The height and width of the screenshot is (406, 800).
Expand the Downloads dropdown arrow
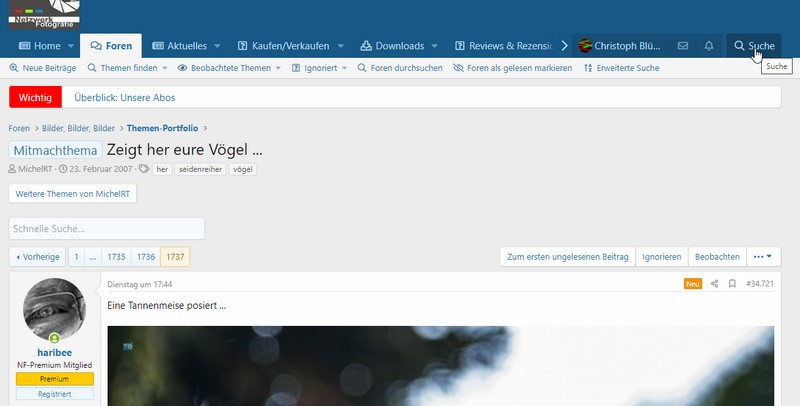coord(435,46)
